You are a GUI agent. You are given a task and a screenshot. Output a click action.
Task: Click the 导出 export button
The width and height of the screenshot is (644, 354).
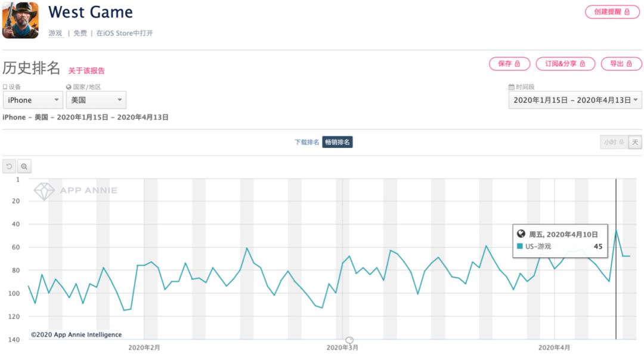click(x=621, y=64)
